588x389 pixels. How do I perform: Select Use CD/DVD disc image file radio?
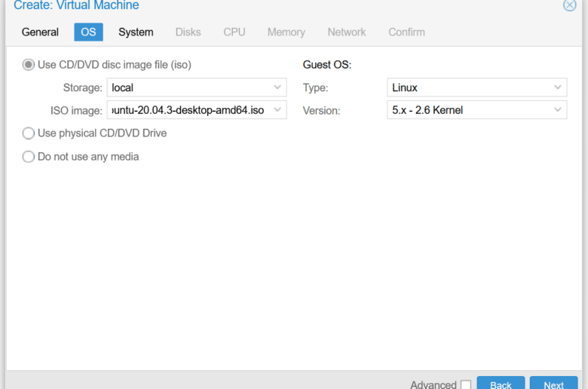point(29,65)
